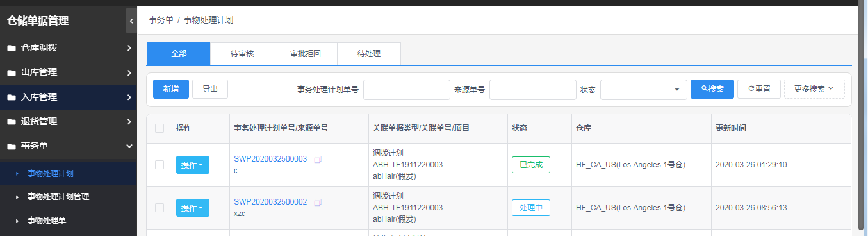Expand 更多搜索 options

(814, 89)
